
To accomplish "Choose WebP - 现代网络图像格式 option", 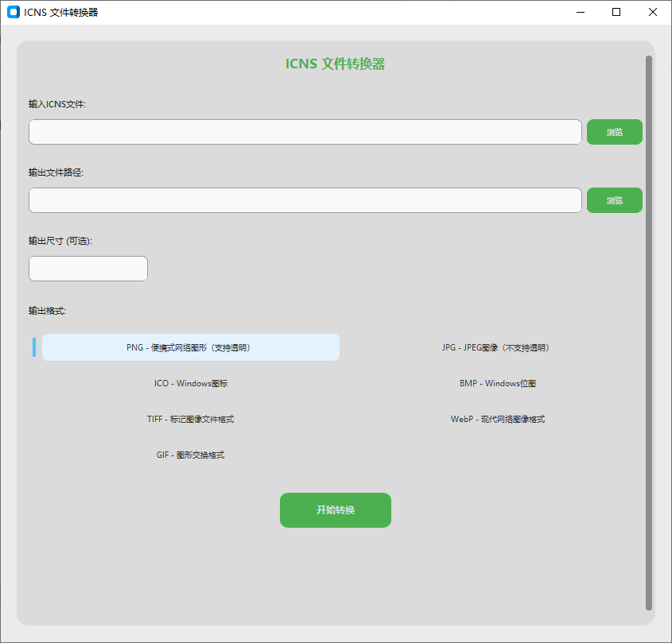I will click(497, 419).
